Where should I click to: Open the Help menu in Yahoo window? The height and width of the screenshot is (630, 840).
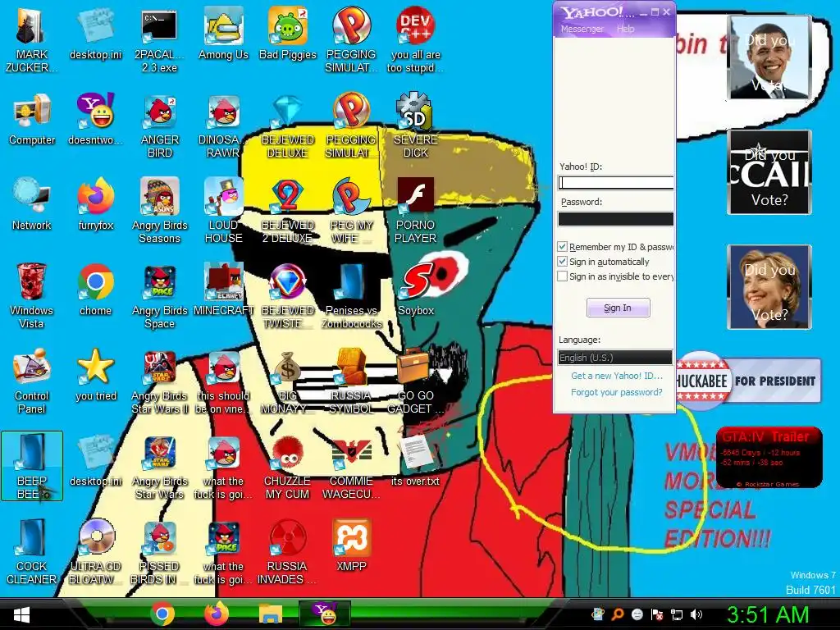click(x=625, y=29)
